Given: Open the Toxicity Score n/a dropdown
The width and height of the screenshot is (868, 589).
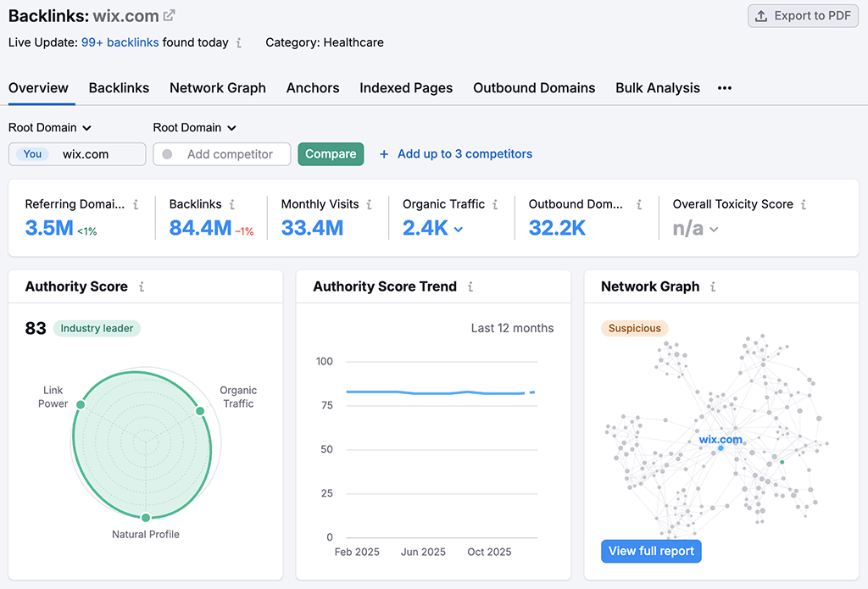Looking at the screenshot, I should [713, 229].
